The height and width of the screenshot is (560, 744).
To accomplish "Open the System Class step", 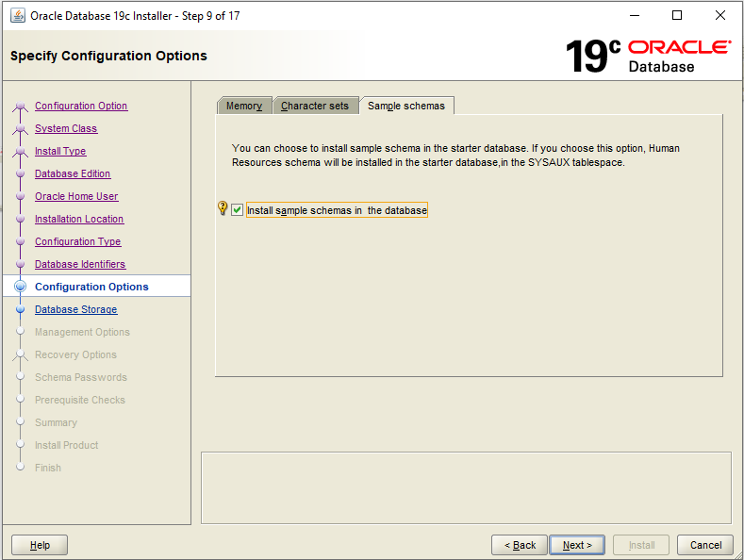I will click(x=66, y=128).
